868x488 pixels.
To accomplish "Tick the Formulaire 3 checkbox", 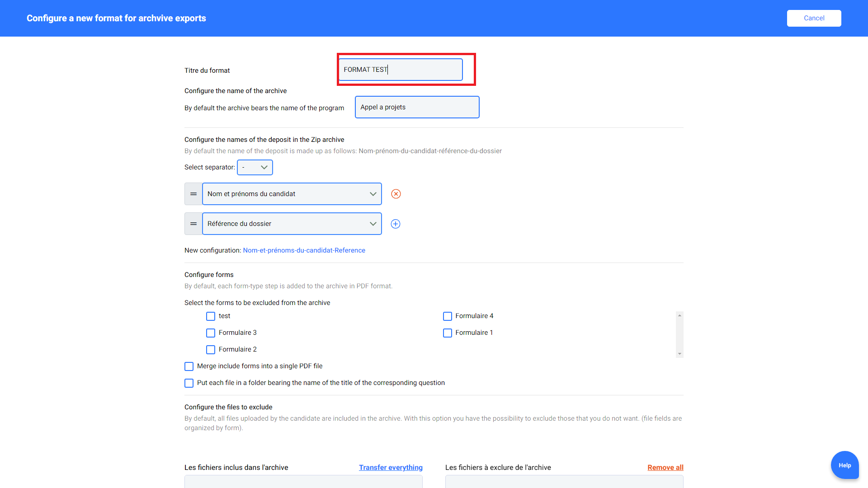I will (211, 333).
